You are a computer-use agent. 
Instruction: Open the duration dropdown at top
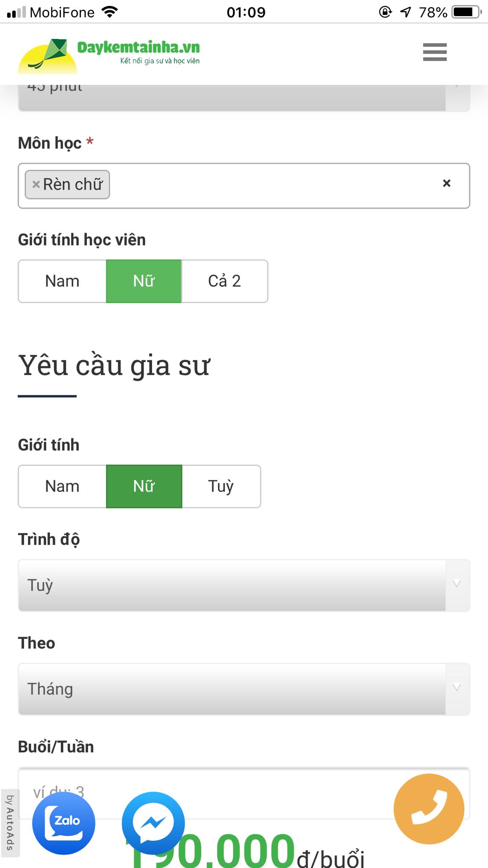(244, 97)
